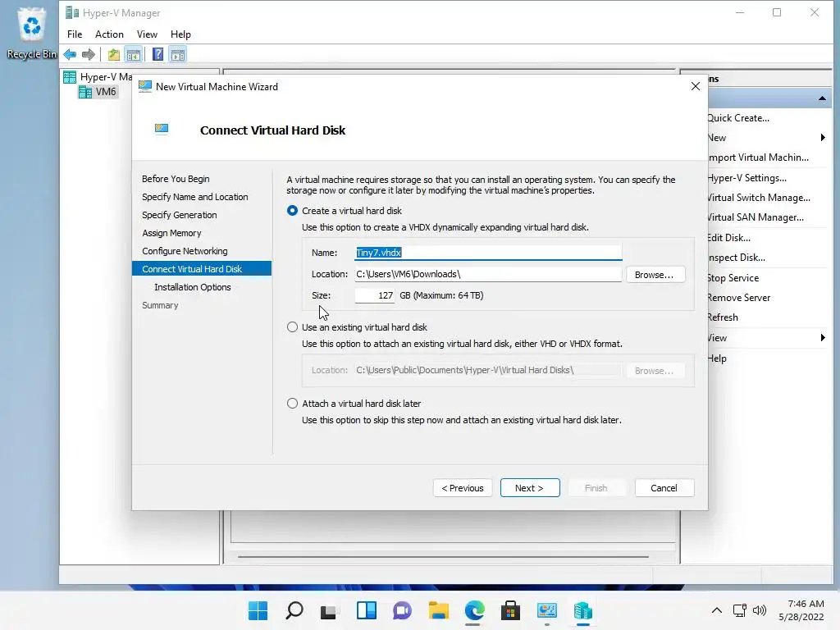Open Microsoft Store from taskbar
The height and width of the screenshot is (630, 840).
click(510, 610)
